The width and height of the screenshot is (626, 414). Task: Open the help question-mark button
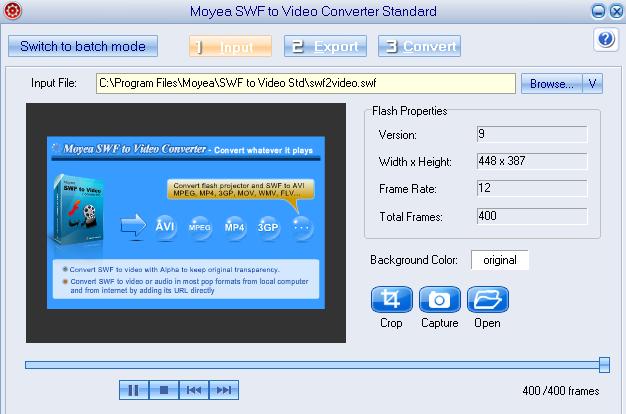pos(606,39)
